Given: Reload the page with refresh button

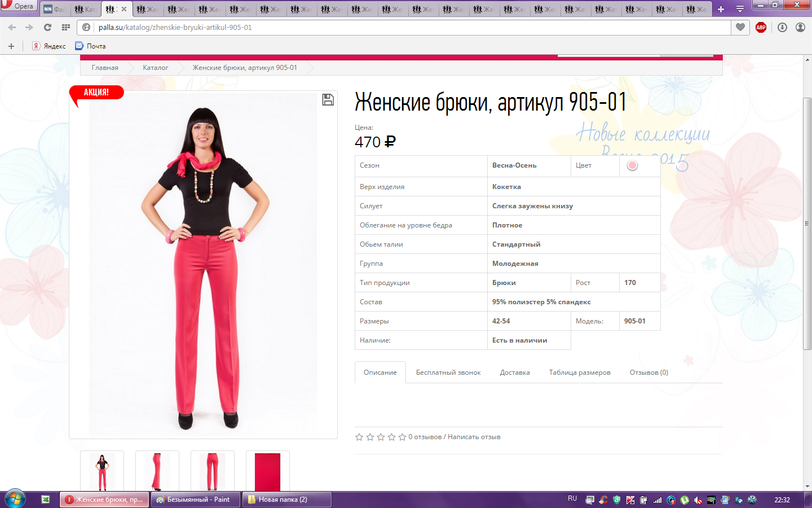Looking at the screenshot, I should pos(47,27).
